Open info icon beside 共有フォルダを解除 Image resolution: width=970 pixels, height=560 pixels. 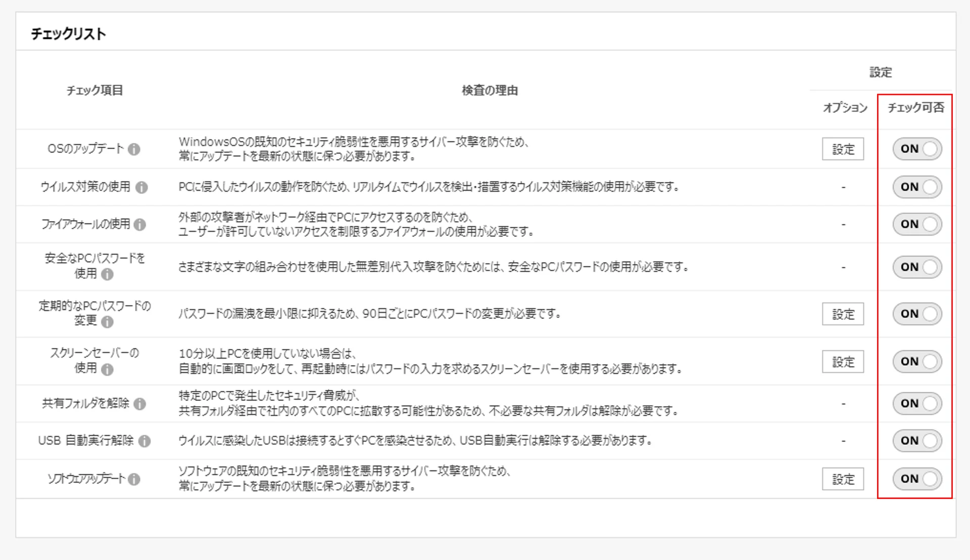pyautogui.click(x=140, y=404)
